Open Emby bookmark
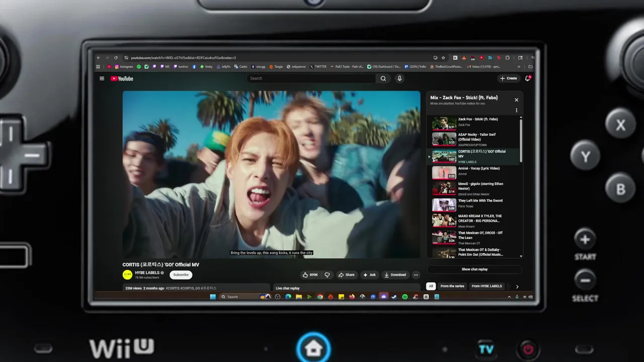The image size is (644, 362). (206, 66)
